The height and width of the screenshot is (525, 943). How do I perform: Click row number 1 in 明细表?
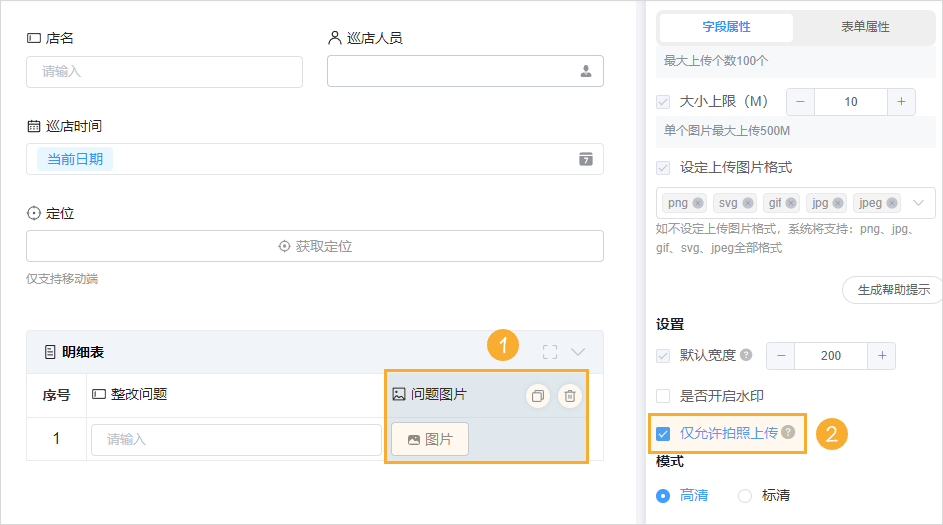[x=56, y=439]
